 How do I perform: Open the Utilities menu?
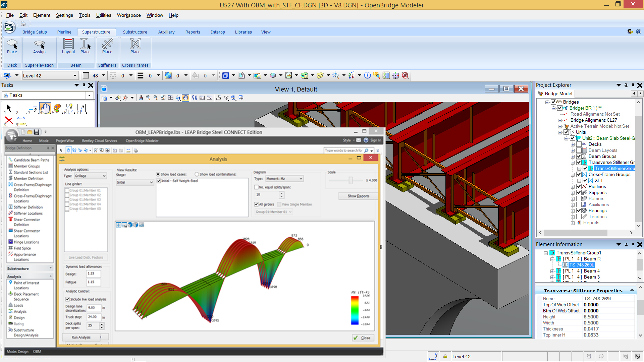[x=104, y=15]
